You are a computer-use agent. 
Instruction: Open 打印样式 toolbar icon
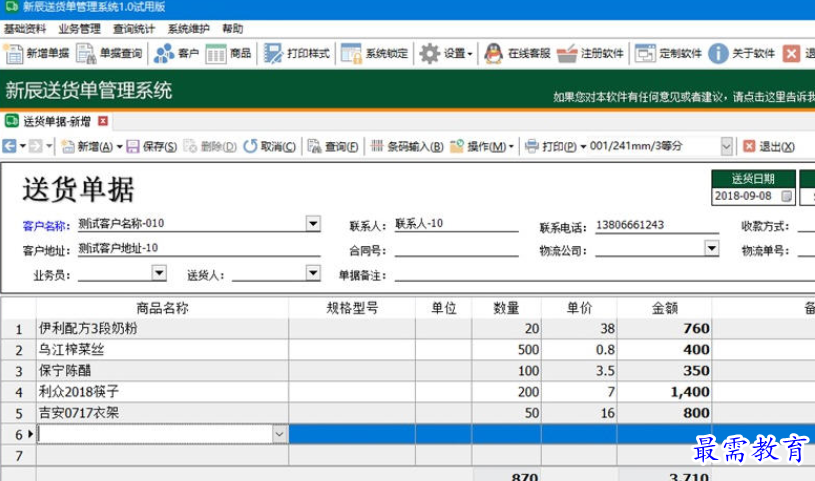[296, 53]
